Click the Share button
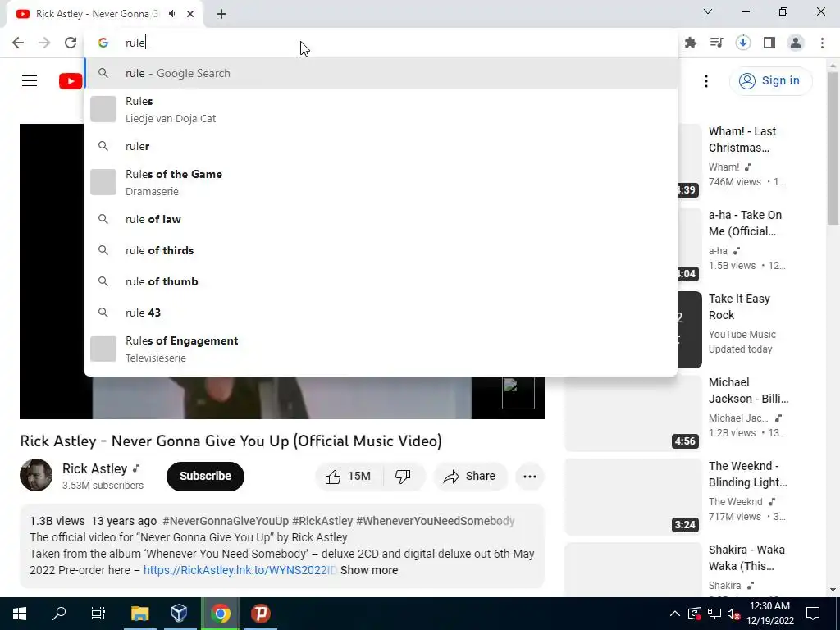Screen dimensions: 840x630 pyautogui.click(x=470, y=477)
